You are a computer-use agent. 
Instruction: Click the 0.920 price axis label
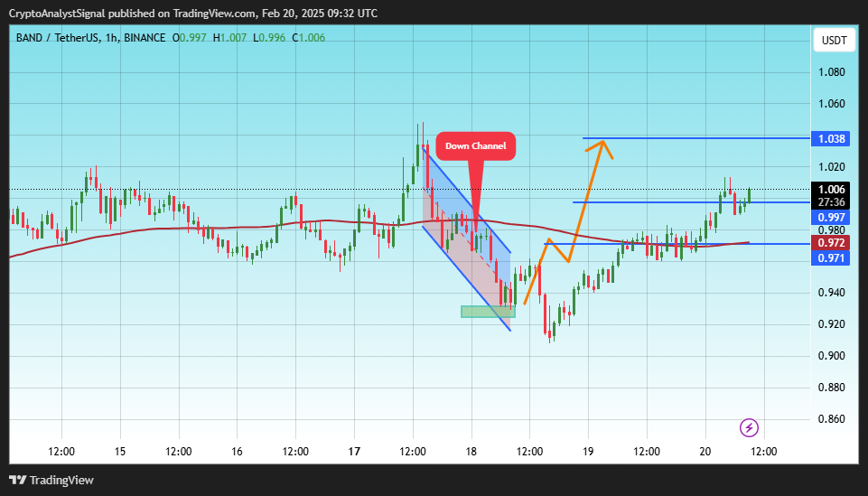pyautogui.click(x=832, y=323)
